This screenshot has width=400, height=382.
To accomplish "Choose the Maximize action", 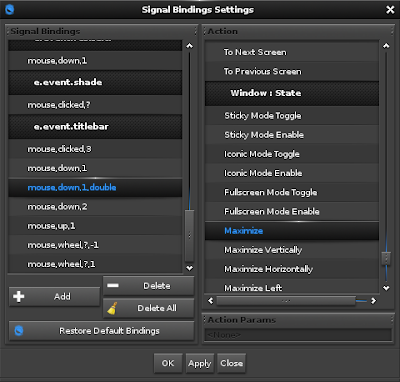I will [x=292, y=231].
